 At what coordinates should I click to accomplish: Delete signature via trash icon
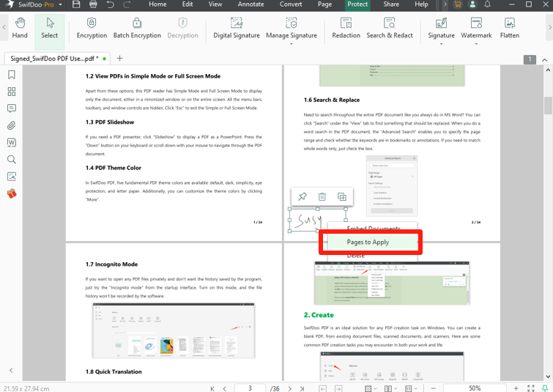(x=322, y=196)
